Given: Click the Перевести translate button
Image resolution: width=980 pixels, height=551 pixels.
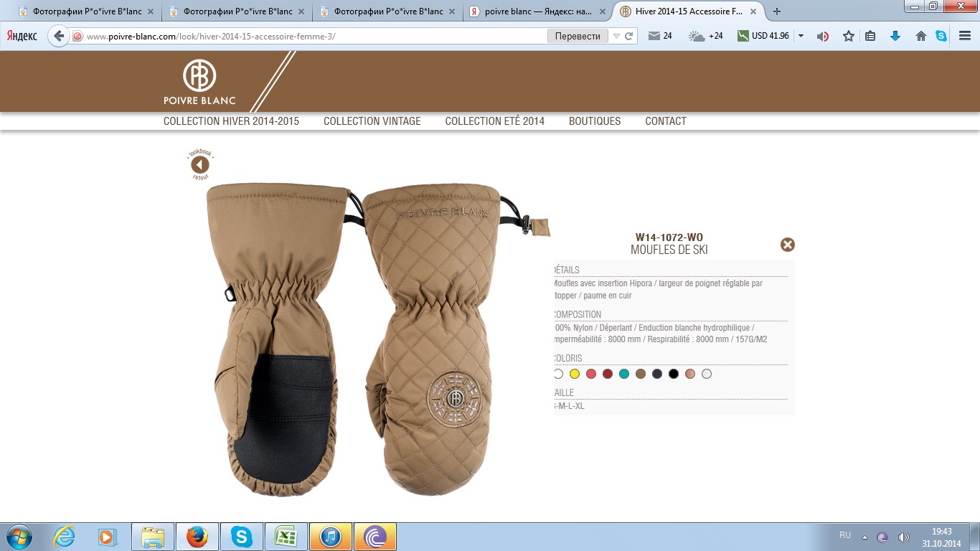Looking at the screenshot, I should [578, 36].
